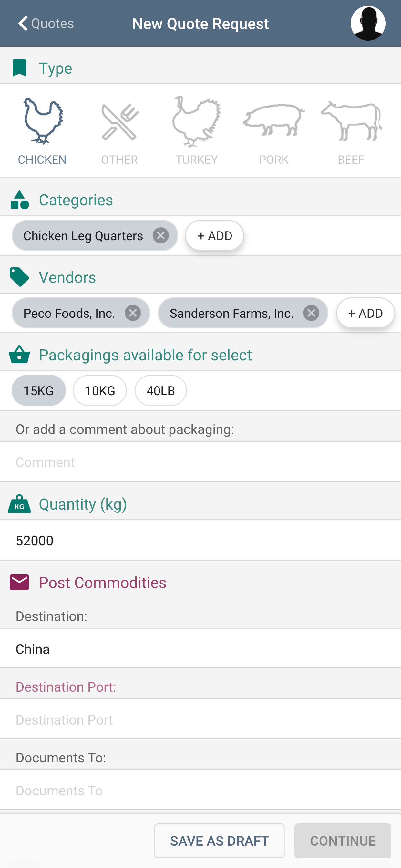Image resolution: width=401 pixels, height=868 pixels.
Task: Go back to Quotes
Action: pos(46,23)
